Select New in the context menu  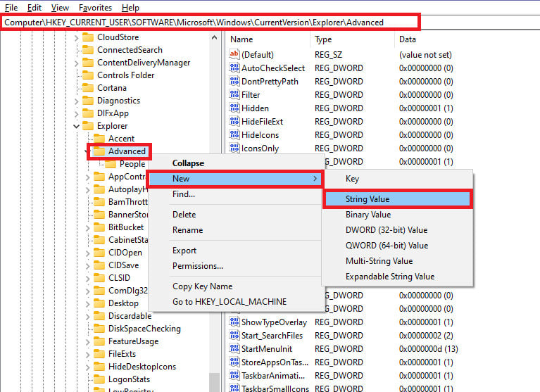pos(237,179)
